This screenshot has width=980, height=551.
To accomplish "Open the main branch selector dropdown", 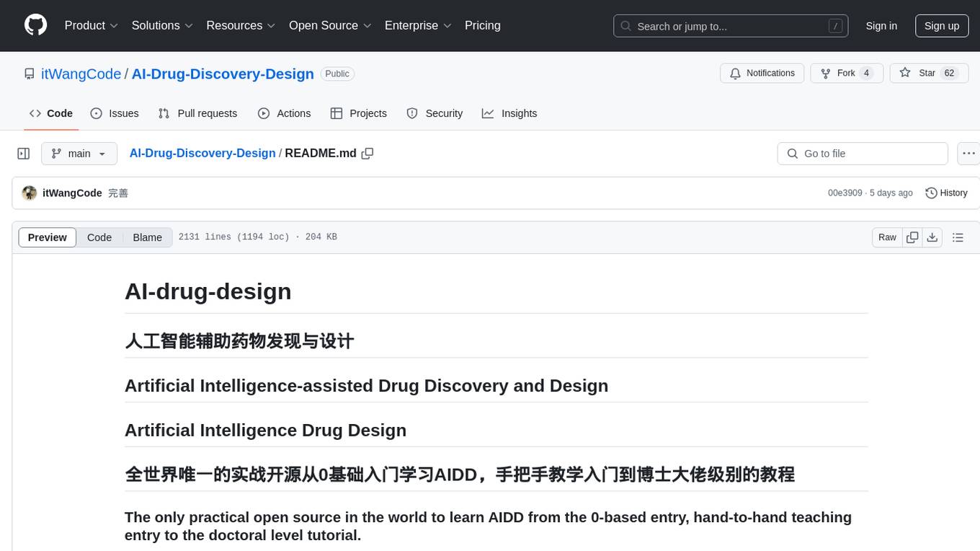I will tap(79, 154).
